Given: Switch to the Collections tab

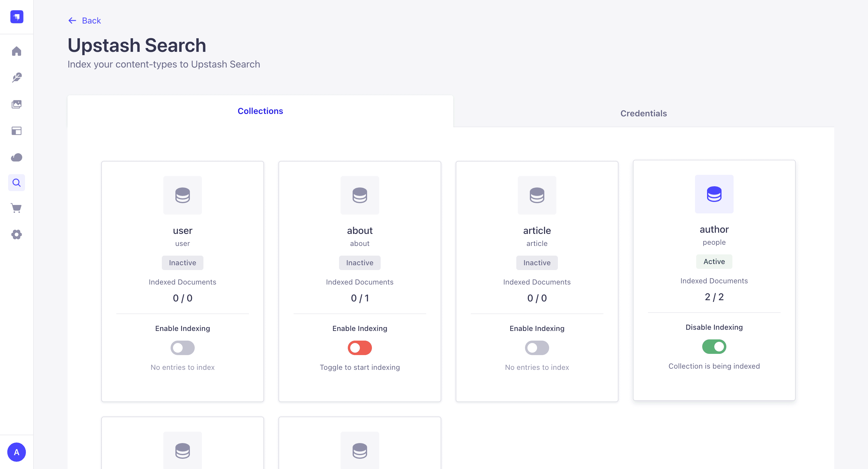Looking at the screenshot, I should tap(260, 111).
